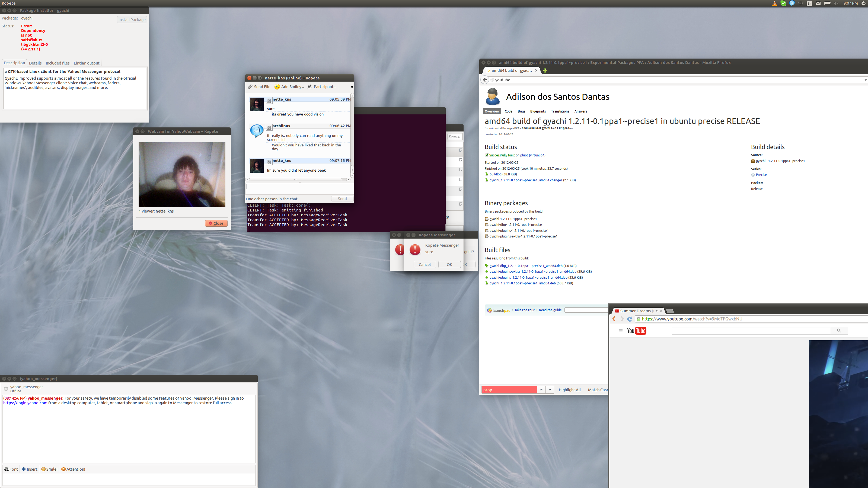Click Insert in the yahoo_messenger toolbar
This screenshot has height=488, width=868.
click(30, 469)
